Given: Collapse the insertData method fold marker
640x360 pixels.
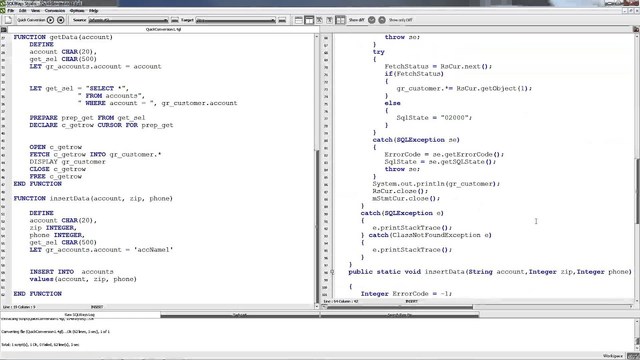Looking at the screenshot, I should (x=332, y=272).
